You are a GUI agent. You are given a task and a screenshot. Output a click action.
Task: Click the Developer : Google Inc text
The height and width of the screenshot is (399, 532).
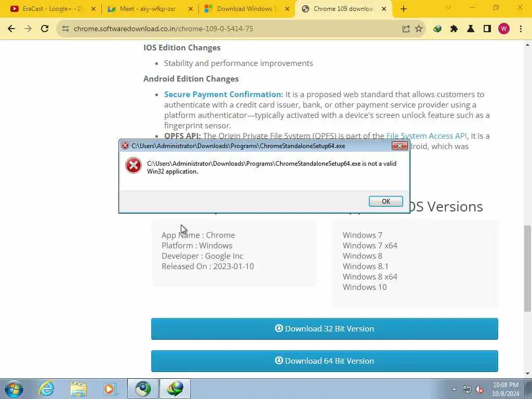(x=203, y=256)
